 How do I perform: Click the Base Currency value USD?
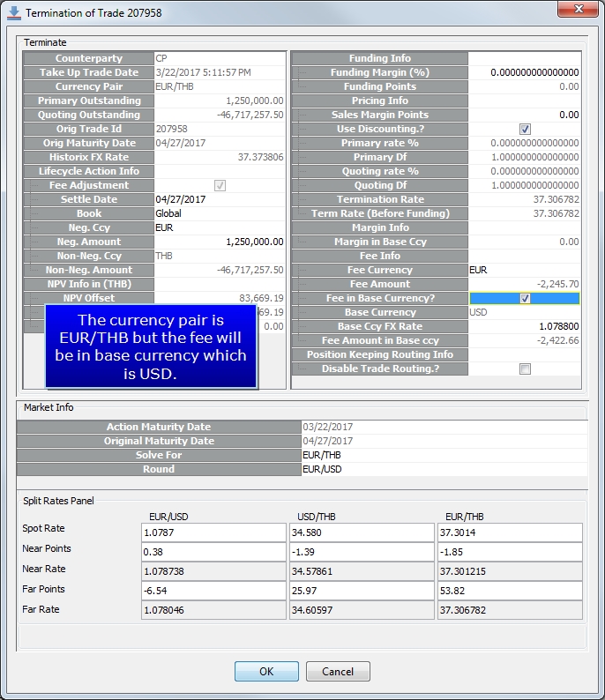(525, 312)
